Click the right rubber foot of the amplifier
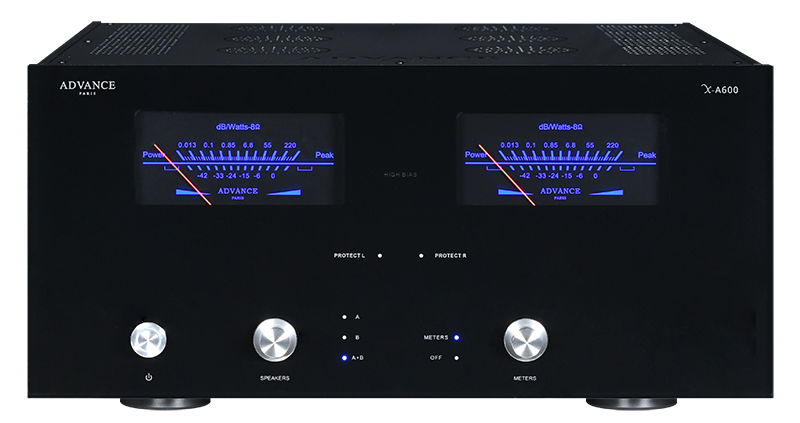 pos(632,403)
